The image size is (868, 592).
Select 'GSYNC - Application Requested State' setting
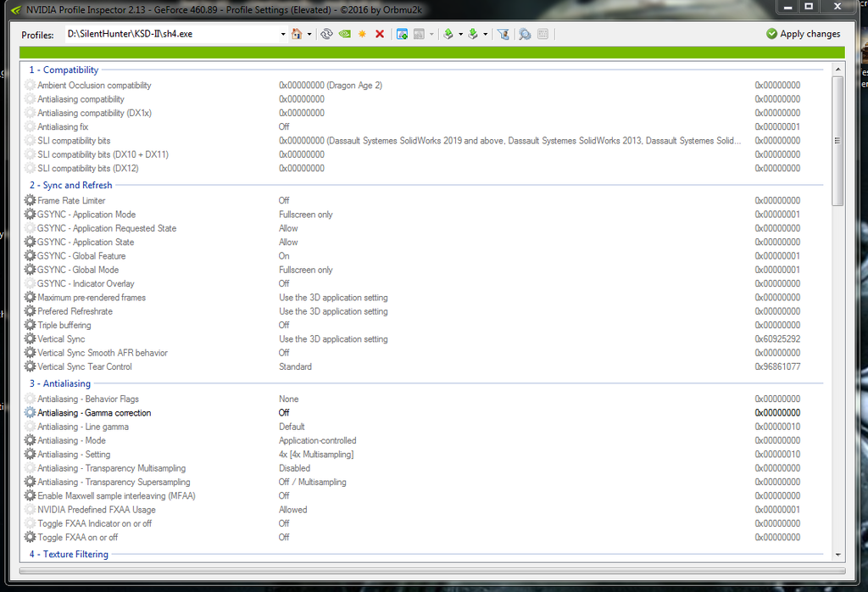(107, 228)
